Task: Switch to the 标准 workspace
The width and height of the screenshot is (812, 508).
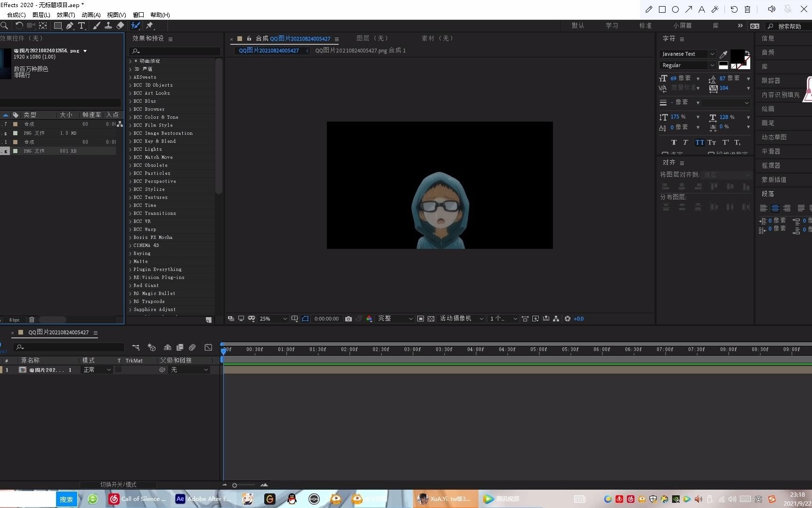Action: point(645,25)
